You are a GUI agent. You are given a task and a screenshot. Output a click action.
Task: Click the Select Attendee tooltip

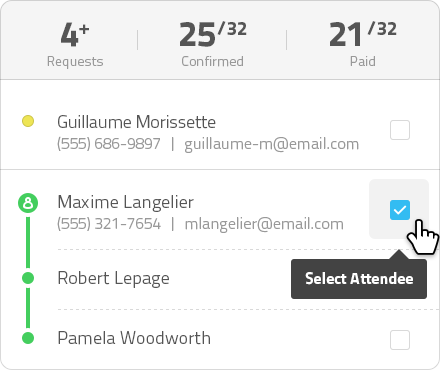[359, 279]
